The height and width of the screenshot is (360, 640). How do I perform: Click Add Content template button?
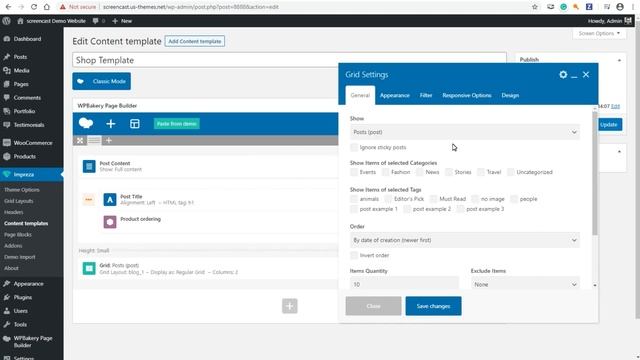pos(195,41)
